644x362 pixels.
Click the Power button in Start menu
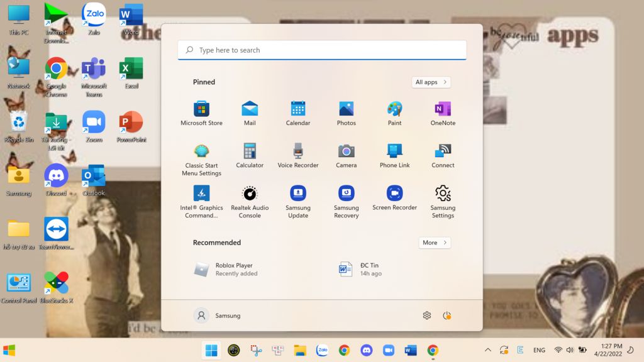(x=447, y=315)
